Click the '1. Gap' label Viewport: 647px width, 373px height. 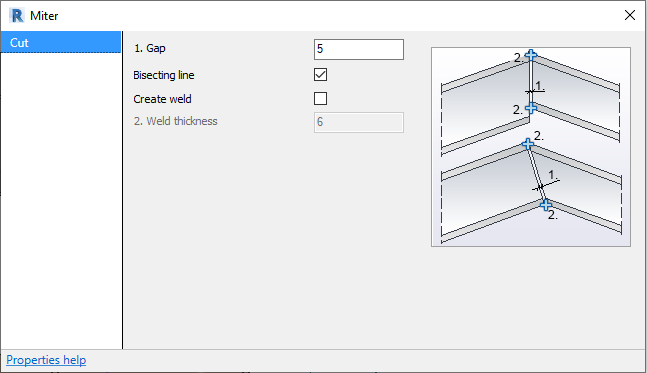[149, 48]
